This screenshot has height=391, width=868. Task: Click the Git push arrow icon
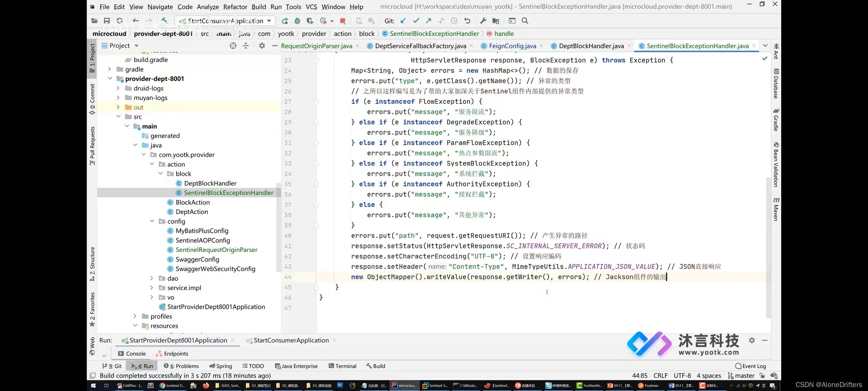(x=429, y=21)
